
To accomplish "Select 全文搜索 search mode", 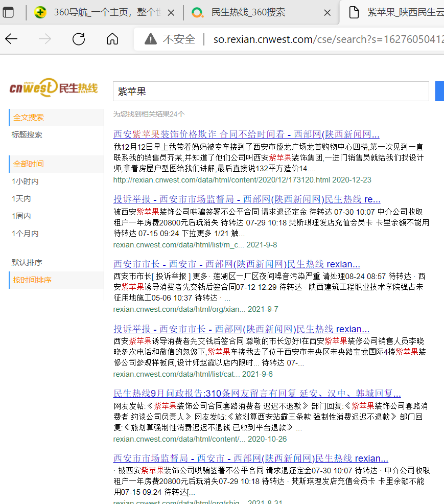I will [x=29, y=118].
